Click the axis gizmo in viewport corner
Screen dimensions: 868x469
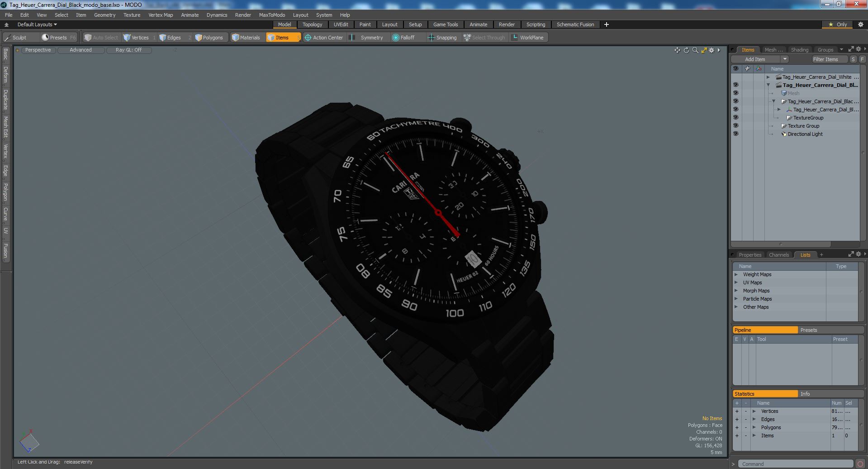(x=29, y=441)
